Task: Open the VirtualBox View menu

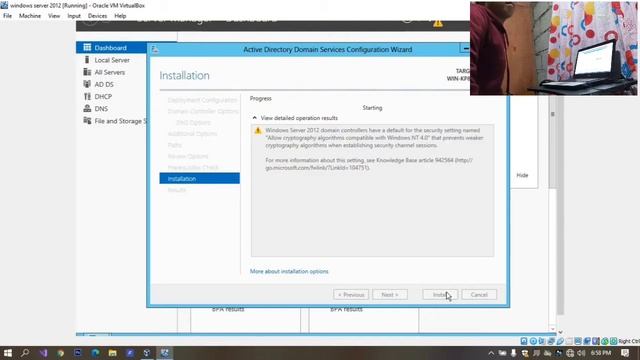Action: [54, 16]
